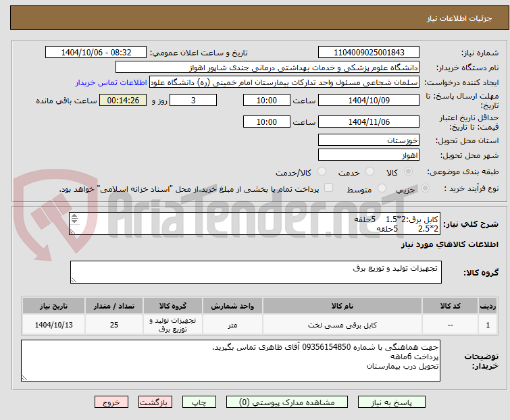Click the ردیف column header

pyautogui.click(x=488, y=306)
